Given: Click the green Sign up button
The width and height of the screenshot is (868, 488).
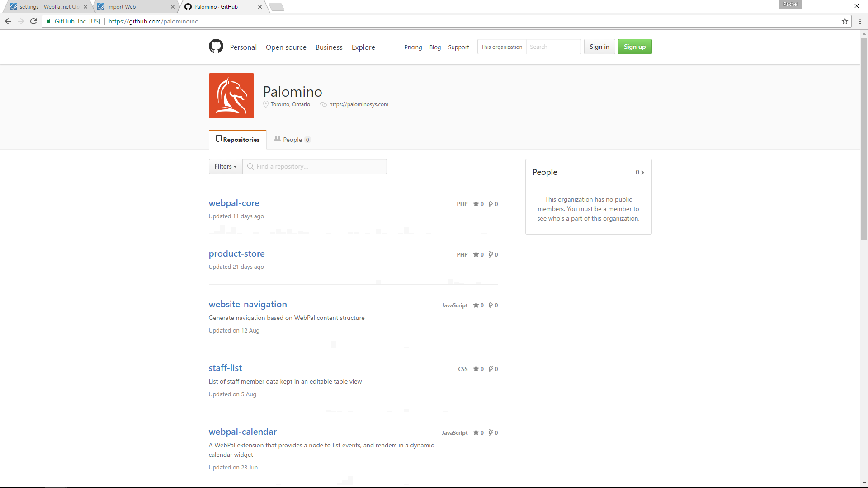Looking at the screenshot, I should [635, 47].
